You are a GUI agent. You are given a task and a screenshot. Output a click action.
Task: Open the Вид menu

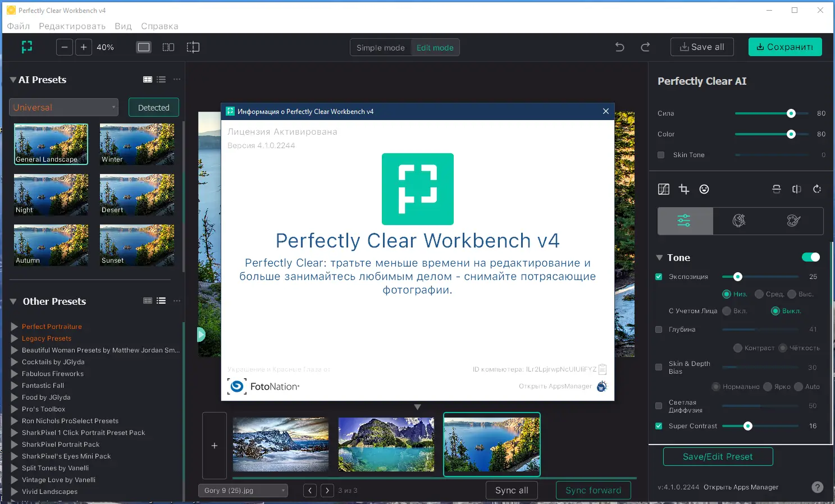123,26
